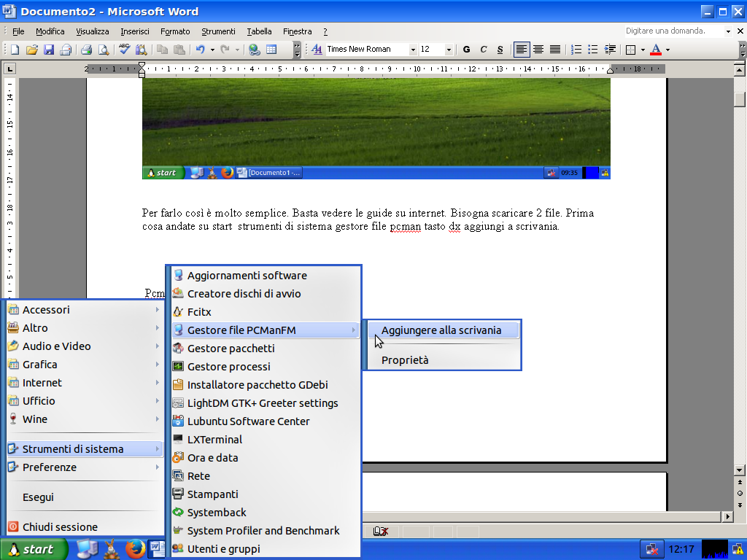Choose Chiudi sessione to log out
The height and width of the screenshot is (560, 747).
[x=60, y=527]
